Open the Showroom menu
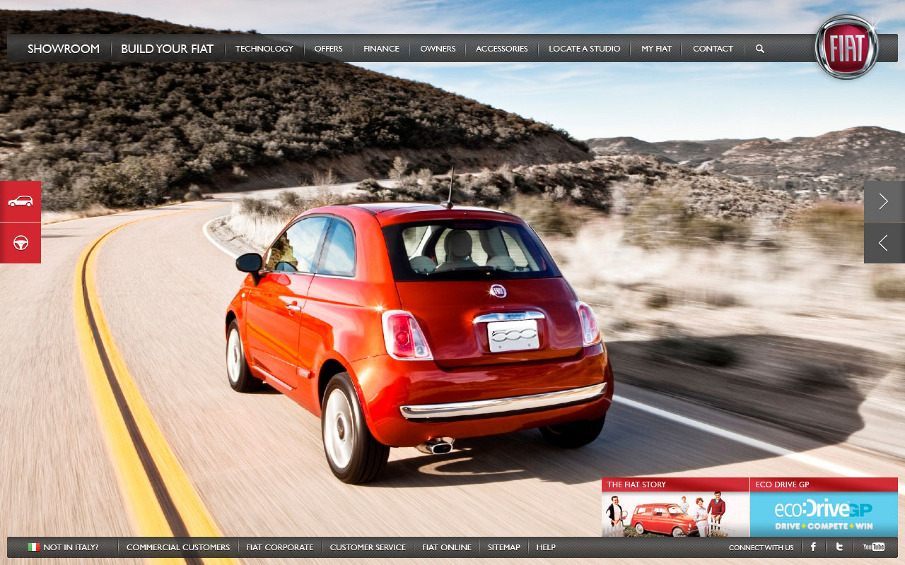This screenshot has height=565, width=905. click(63, 48)
